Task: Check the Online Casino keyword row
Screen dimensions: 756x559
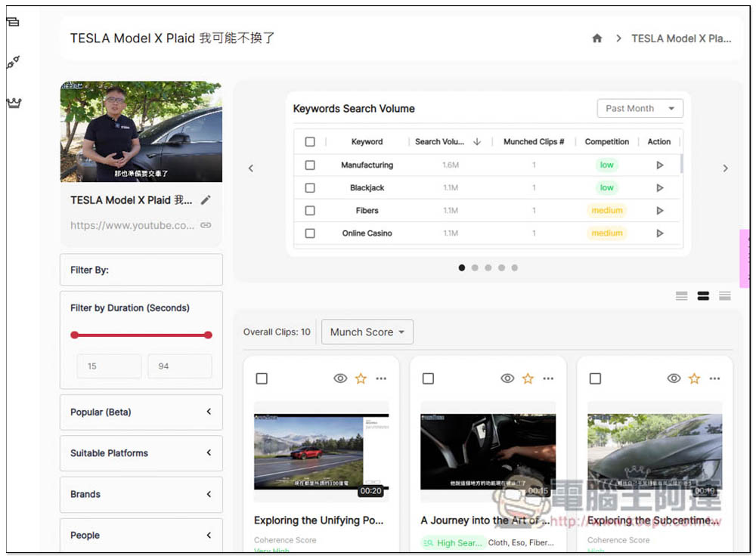Action: pos(310,233)
